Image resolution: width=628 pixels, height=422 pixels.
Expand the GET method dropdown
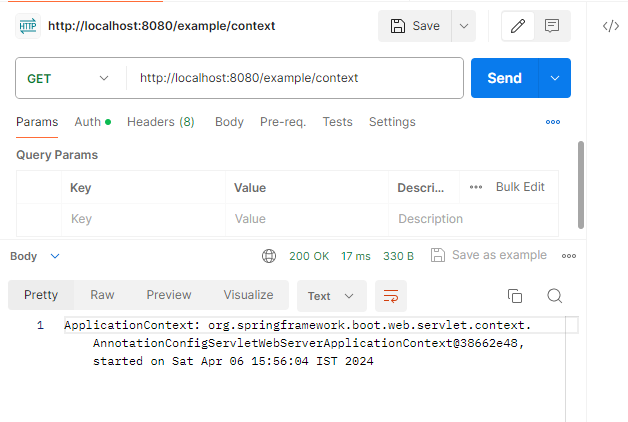(x=104, y=78)
